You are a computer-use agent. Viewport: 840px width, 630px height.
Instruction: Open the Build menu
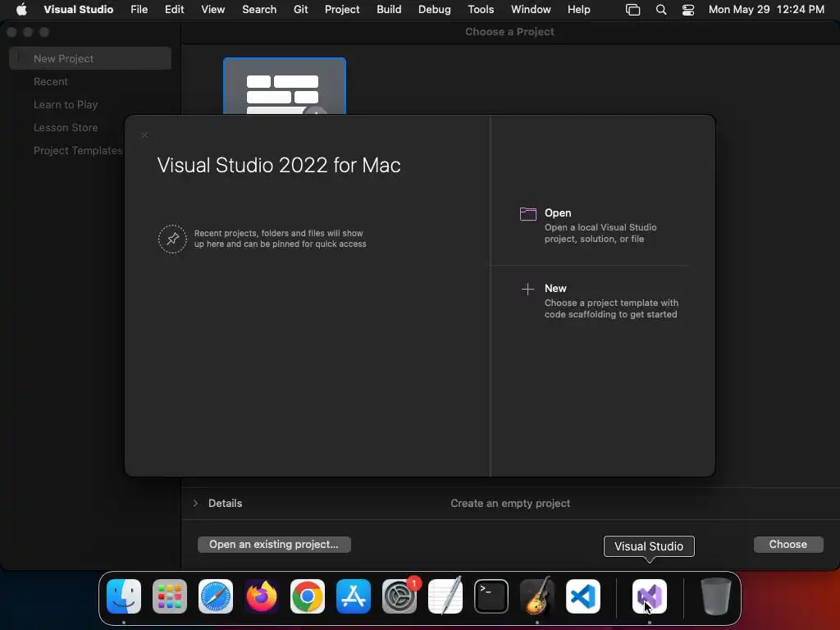[x=389, y=9]
